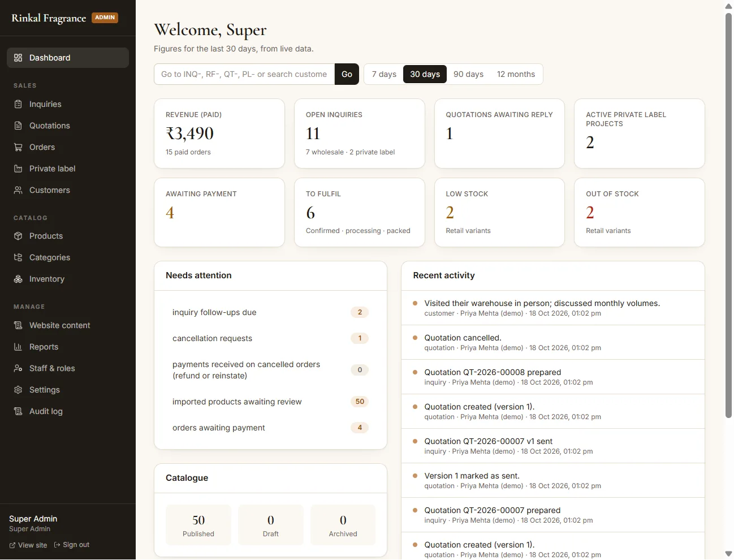This screenshot has height=560, width=734.
Task: Click the Settings gear icon
Action: tap(18, 390)
